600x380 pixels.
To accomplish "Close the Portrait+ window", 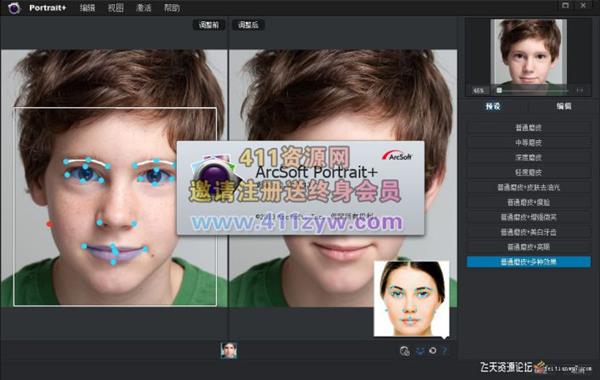I will pos(583,5).
